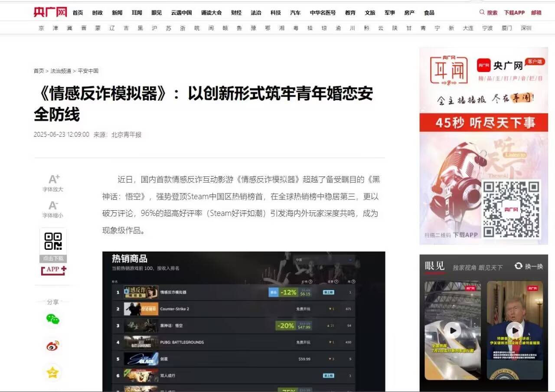Viewport: 555px width, 392px height.
Task: Click 下载APP link in header
Action: coord(514,13)
